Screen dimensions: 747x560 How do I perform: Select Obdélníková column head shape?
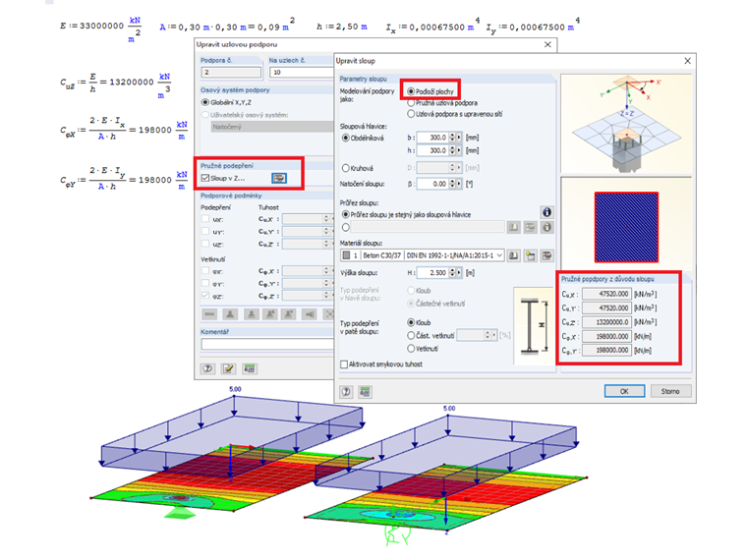[346, 139]
